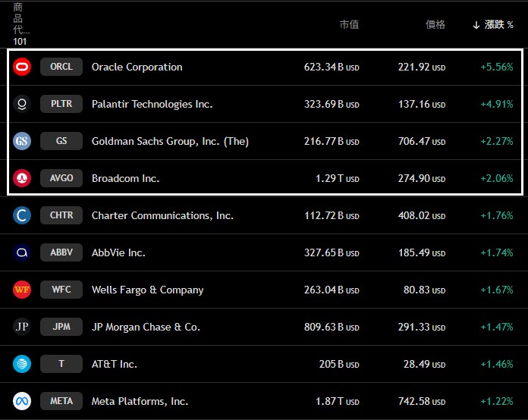Click the AbbVie logo icon
Screen dimensions: 528x420
[x=22, y=252]
